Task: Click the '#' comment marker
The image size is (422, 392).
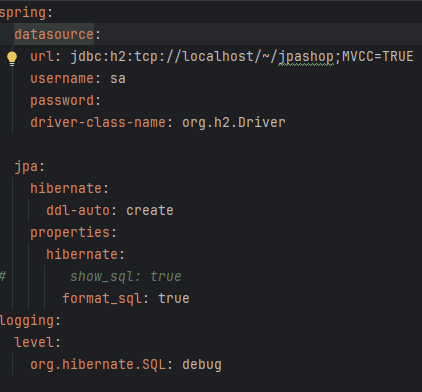Action: tap(3, 276)
